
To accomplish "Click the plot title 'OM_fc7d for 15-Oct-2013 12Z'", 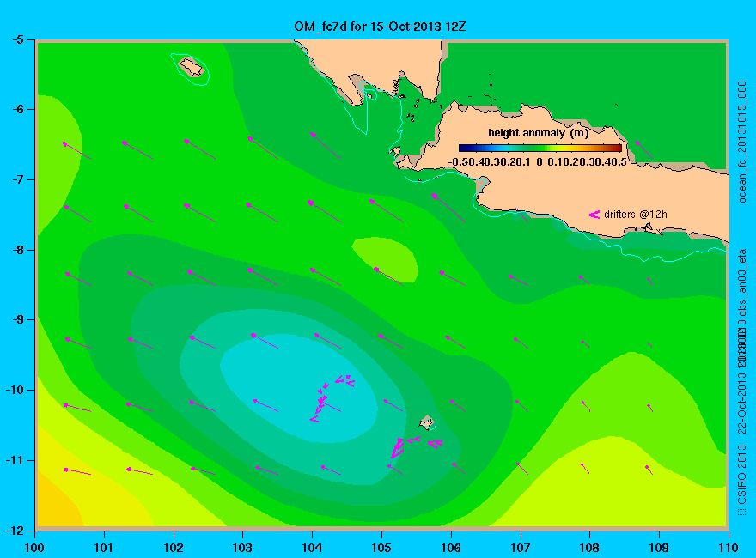I will pyautogui.click(x=380, y=26).
